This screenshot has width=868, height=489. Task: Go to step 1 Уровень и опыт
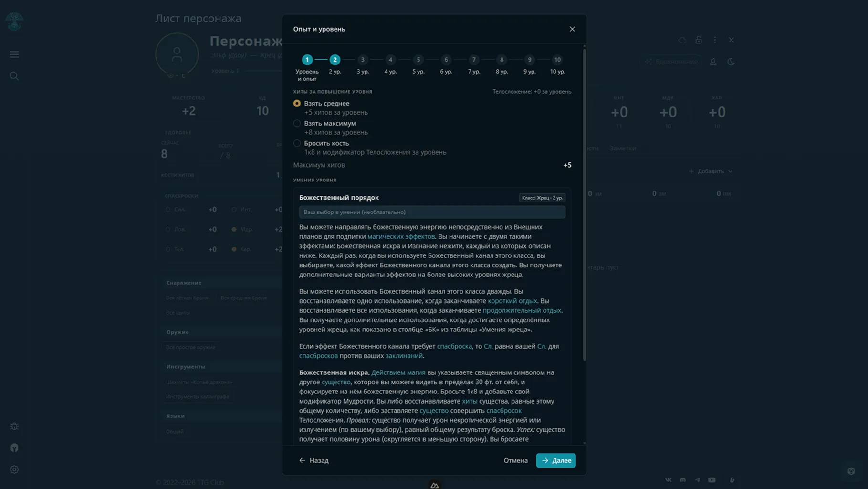(307, 60)
